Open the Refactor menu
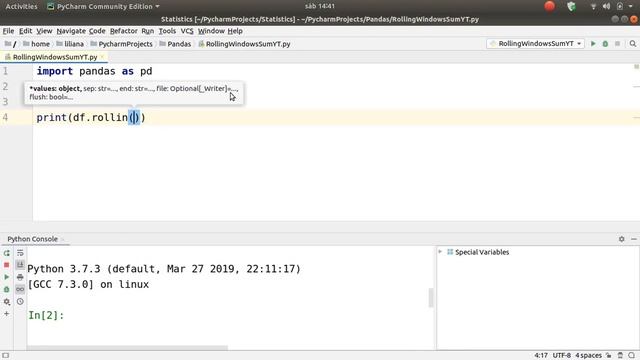The height and width of the screenshot is (360, 640). pyautogui.click(x=124, y=31)
